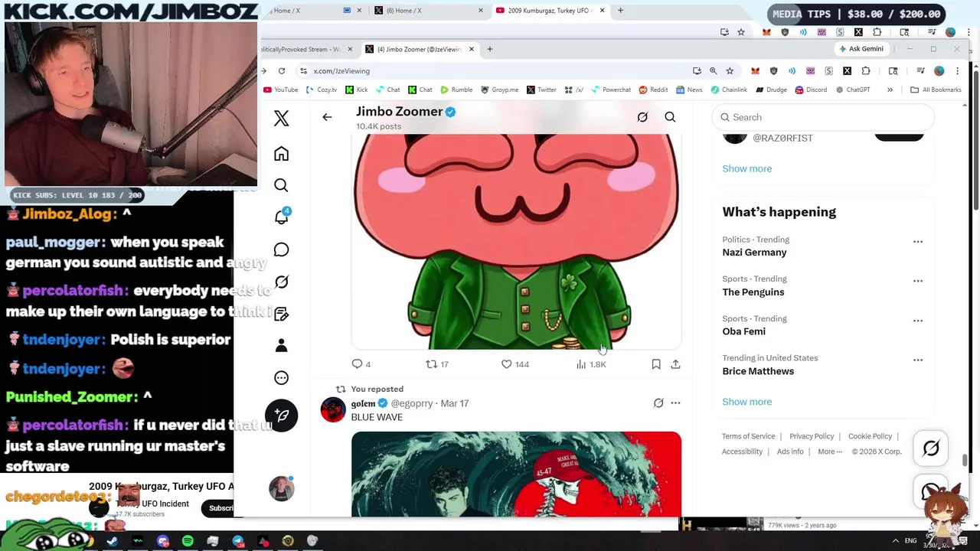
Task: Open The Penguins trending topic
Action: (753, 292)
